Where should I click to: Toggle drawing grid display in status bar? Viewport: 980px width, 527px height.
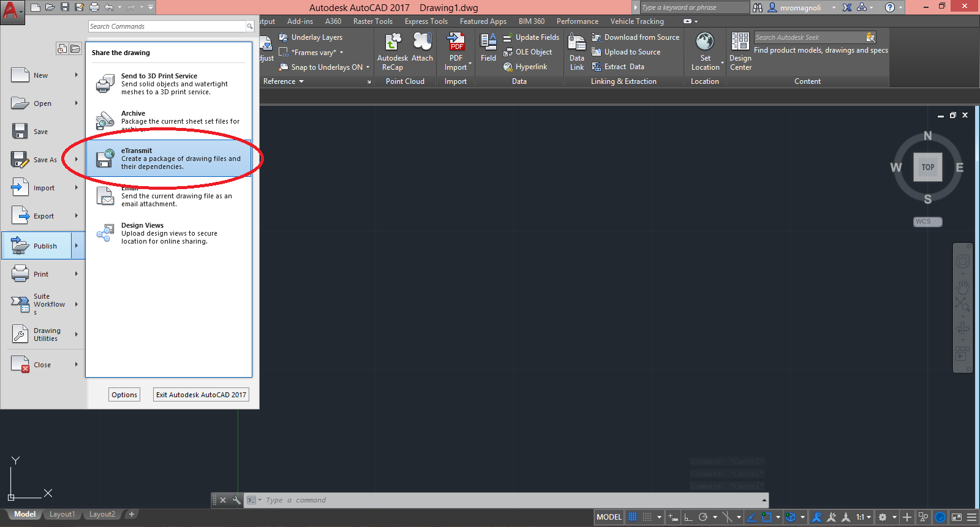632,517
